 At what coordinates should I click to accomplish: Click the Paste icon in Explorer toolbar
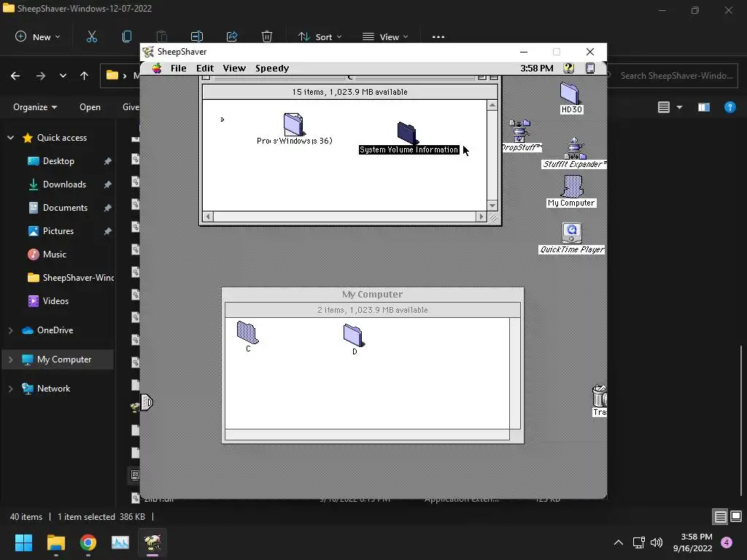(161, 36)
